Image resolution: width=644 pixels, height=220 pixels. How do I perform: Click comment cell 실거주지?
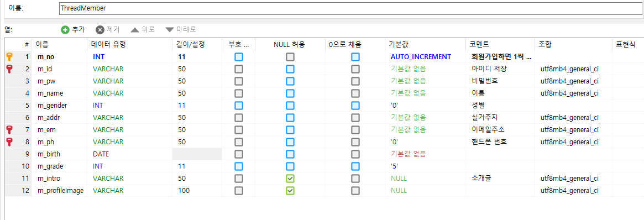pyautogui.click(x=485, y=118)
